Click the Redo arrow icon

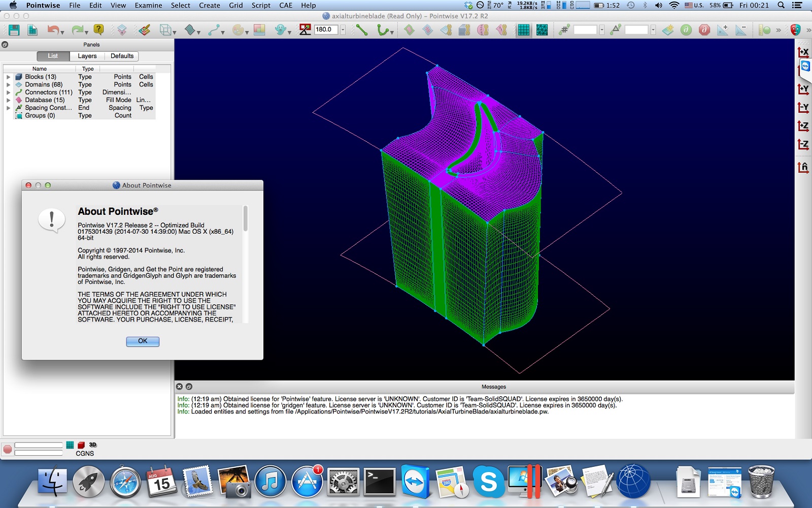coord(77,30)
